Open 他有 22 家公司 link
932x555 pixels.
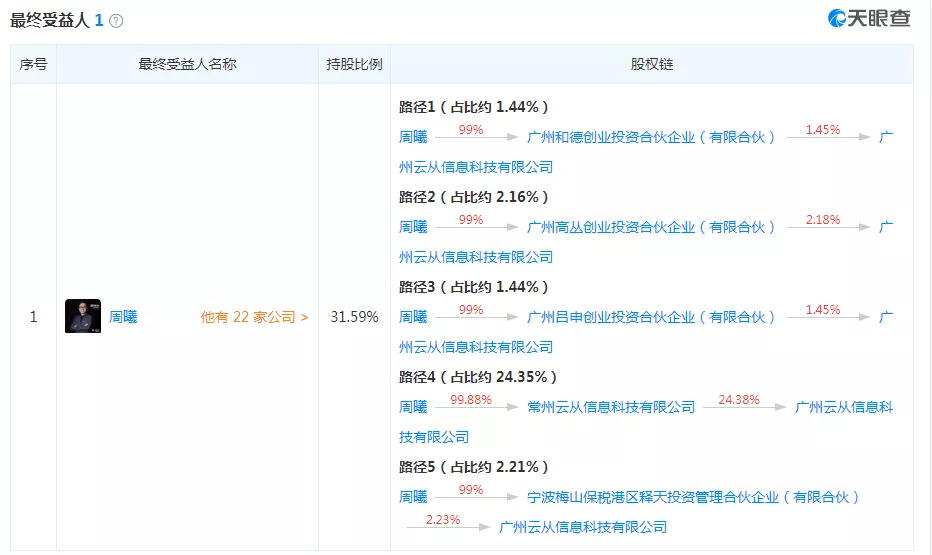(254, 317)
